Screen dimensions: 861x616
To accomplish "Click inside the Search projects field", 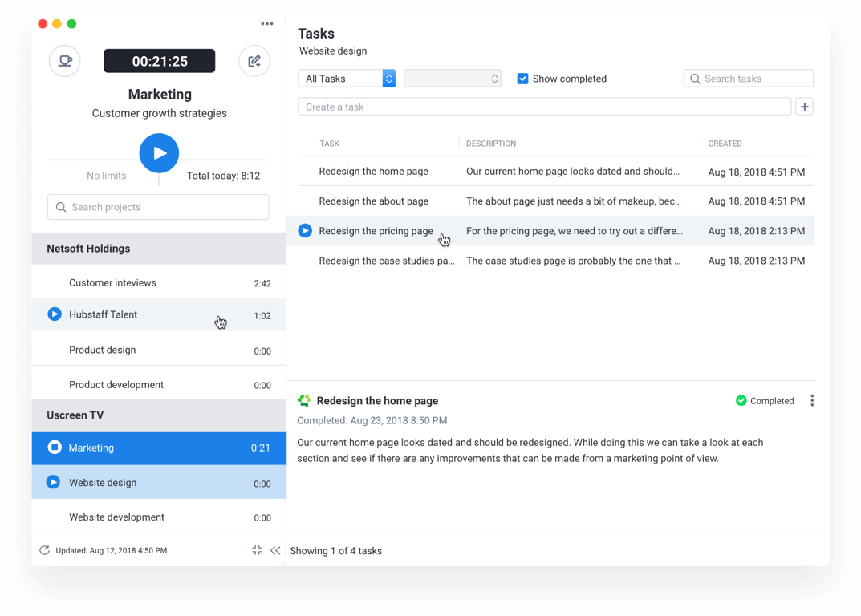I will pyautogui.click(x=158, y=207).
